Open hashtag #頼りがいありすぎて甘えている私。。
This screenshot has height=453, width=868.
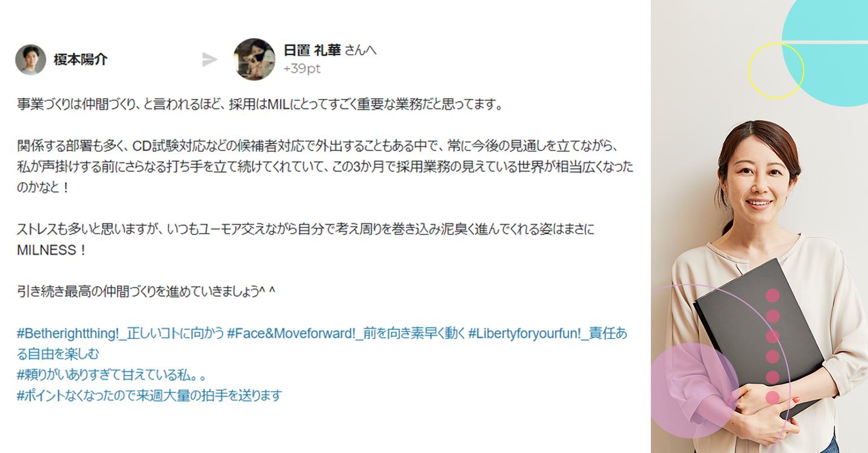click(x=112, y=375)
